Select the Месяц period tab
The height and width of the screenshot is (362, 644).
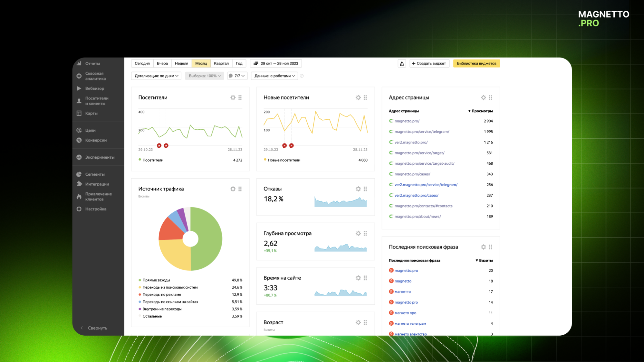pos(201,63)
